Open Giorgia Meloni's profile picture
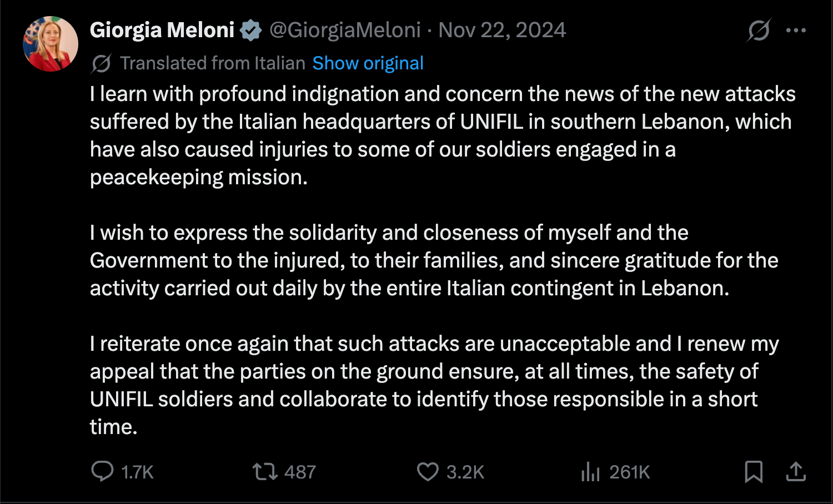Screen dimensions: 833x504 pyautogui.click(x=51, y=44)
